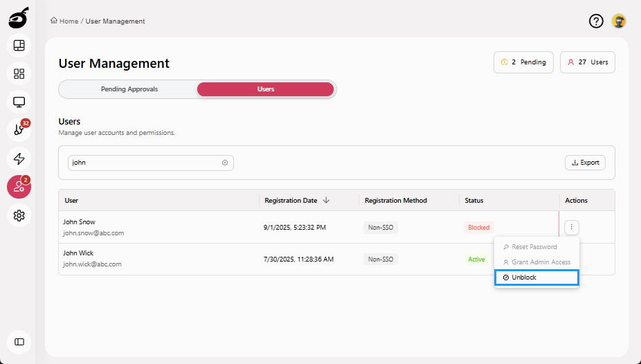Open the monitor screen sidebar icon
641x364 pixels.
click(19, 102)
